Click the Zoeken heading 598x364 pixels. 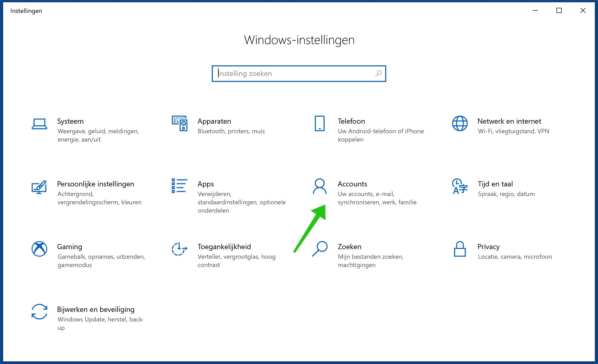coord(350,247)
